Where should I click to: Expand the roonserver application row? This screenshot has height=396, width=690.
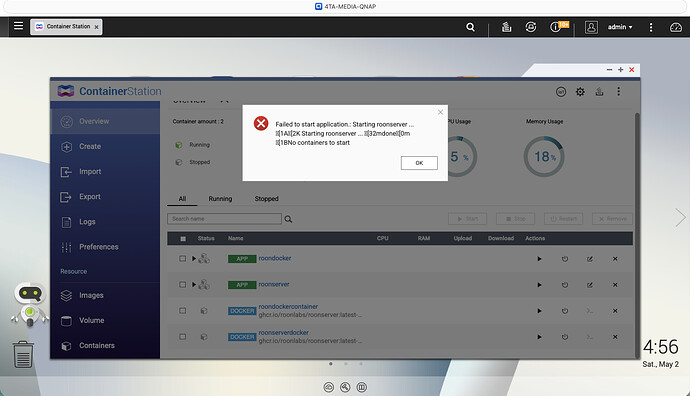[x=194, y=285]
